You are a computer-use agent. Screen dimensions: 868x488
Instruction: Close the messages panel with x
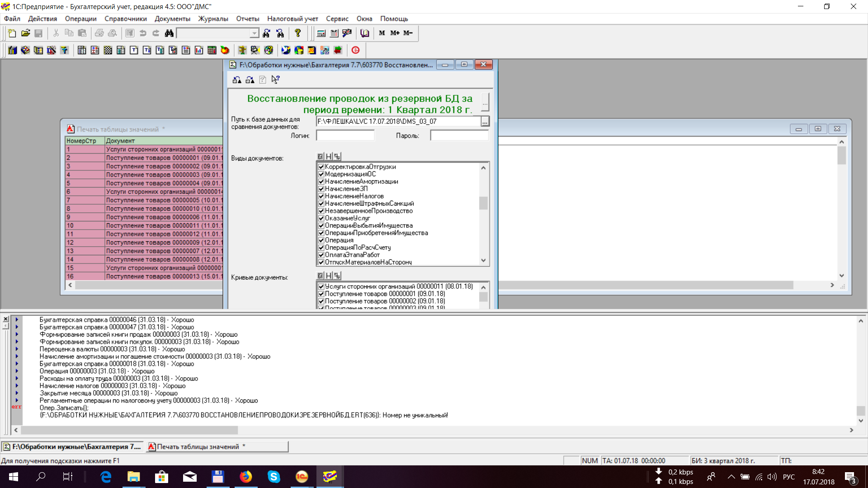(5, 319)
